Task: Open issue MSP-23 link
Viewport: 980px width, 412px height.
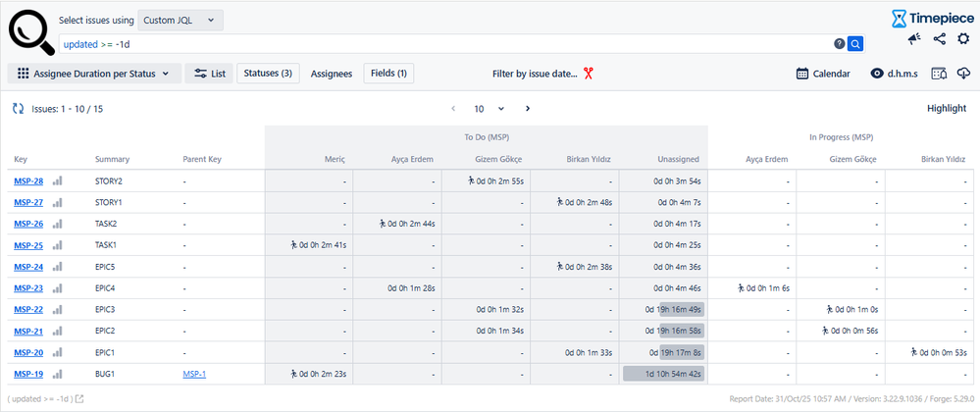Action: pos(28,288)
